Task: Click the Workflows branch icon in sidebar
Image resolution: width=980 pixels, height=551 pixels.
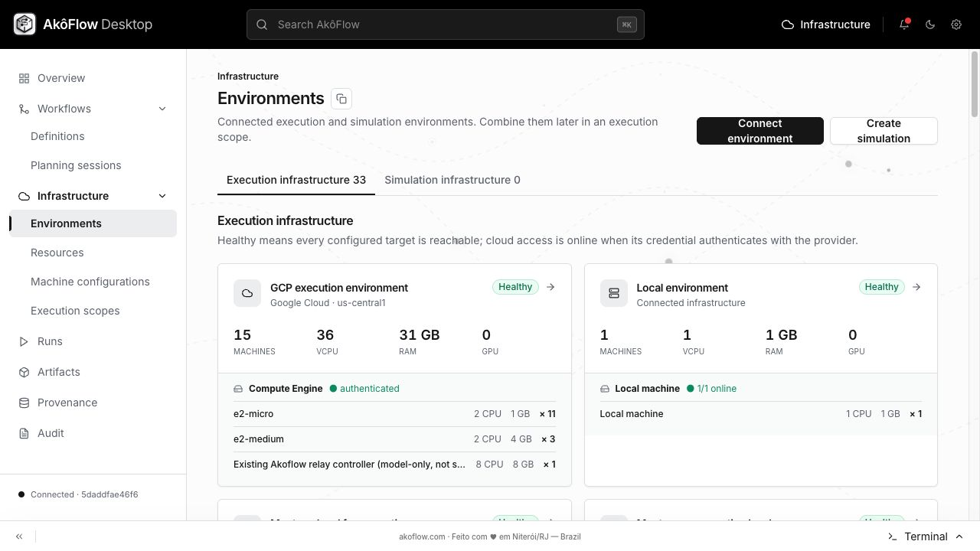Action: tap(24, 109)
